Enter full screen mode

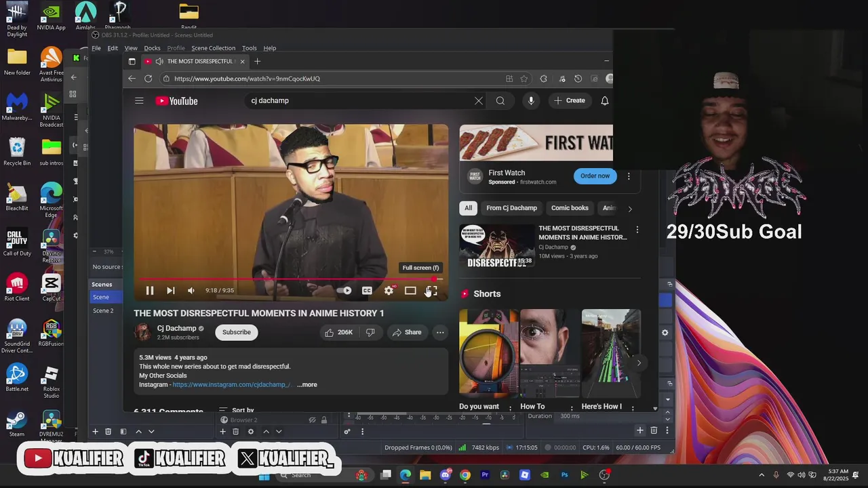(432, 291)
